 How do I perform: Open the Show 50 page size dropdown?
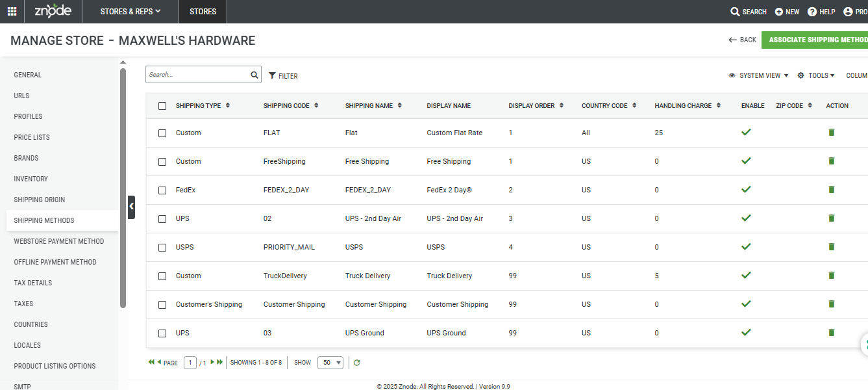tap(330, 363)
